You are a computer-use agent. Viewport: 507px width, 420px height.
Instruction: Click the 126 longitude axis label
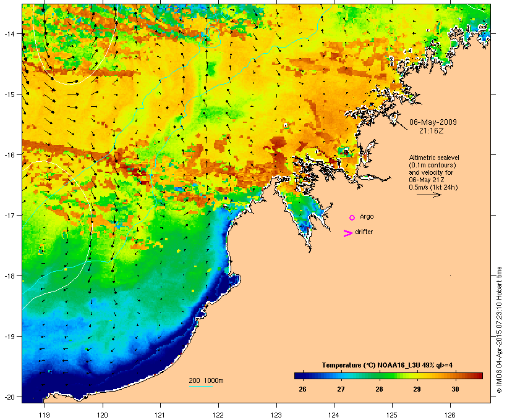click(x=450, y=415)
